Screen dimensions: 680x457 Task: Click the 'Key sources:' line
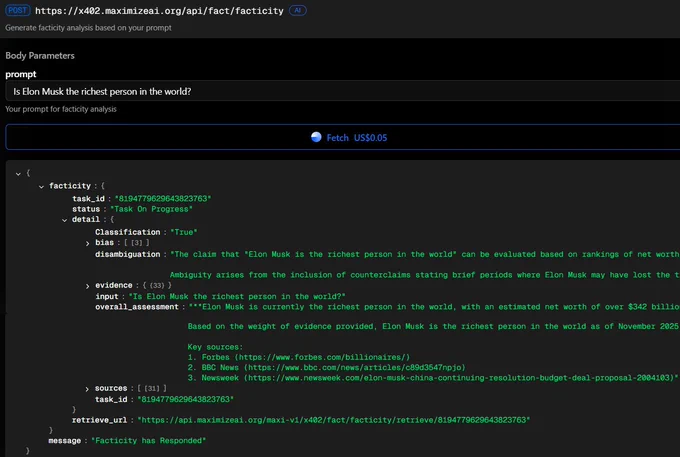[x=215, y=347]
